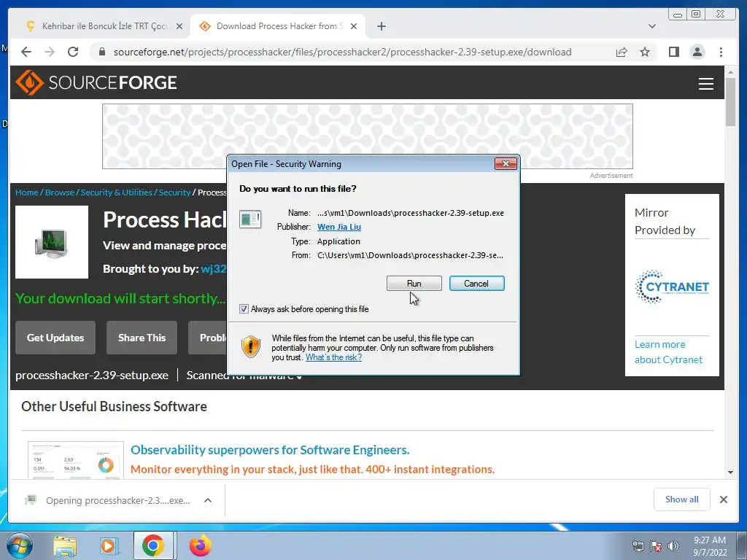This screenshot has height=560, width=747.
Task: Close the Kehribar ile Boncuk tab
Action: tap(179, 26)
